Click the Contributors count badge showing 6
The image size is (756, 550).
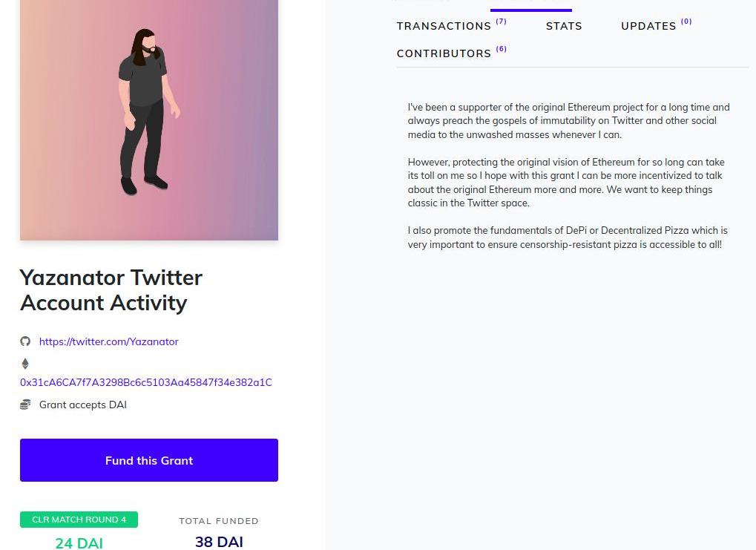pyautogui.click(x=502, y=49)
